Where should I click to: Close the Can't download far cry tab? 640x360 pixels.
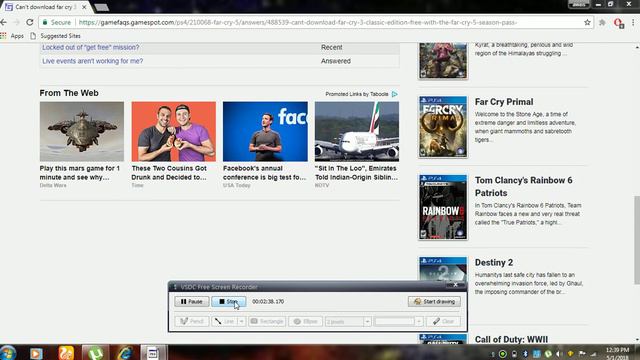pos(84,7)
